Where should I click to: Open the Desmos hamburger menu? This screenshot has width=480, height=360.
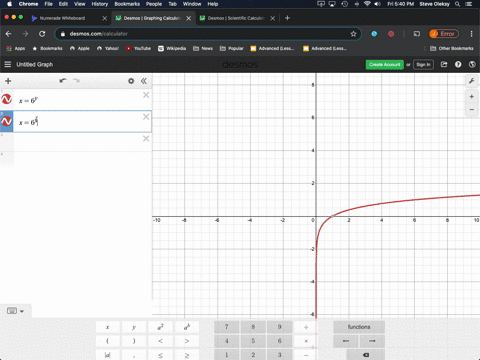coord(7,64)
